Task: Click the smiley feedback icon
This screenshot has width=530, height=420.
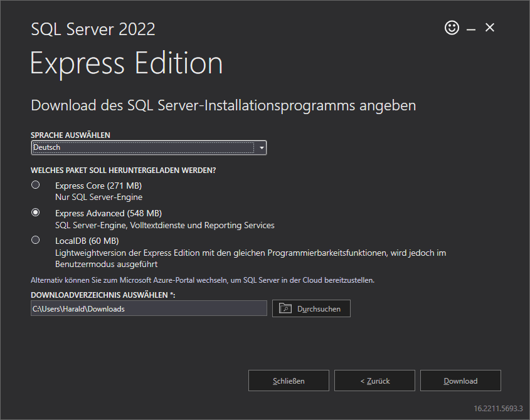Action: [x=452, y=28]
